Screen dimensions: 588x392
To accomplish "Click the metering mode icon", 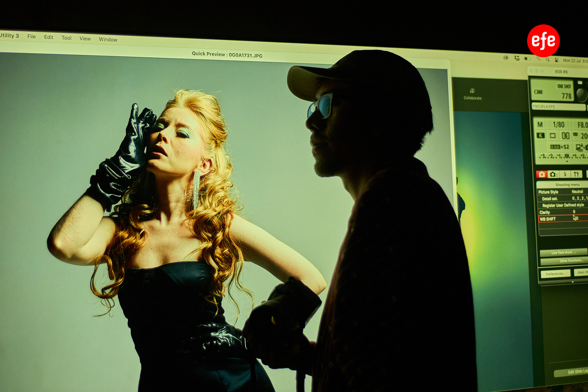I will [565, 135].
